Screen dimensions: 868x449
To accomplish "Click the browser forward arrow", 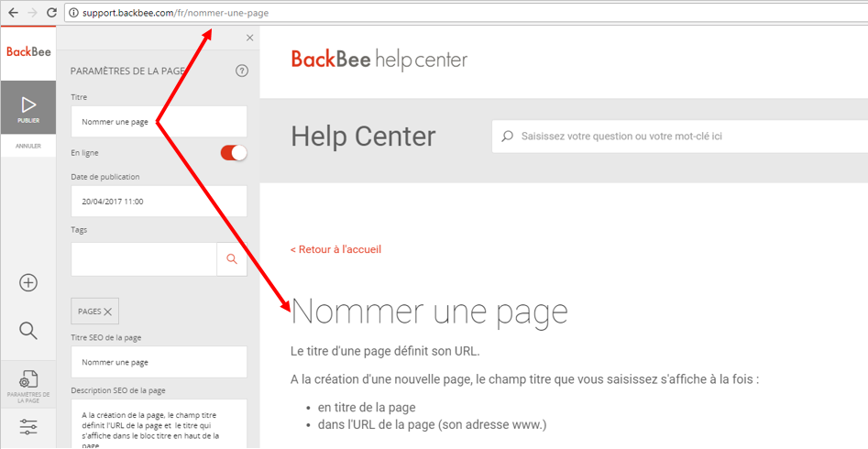I will tap(32, 13).
